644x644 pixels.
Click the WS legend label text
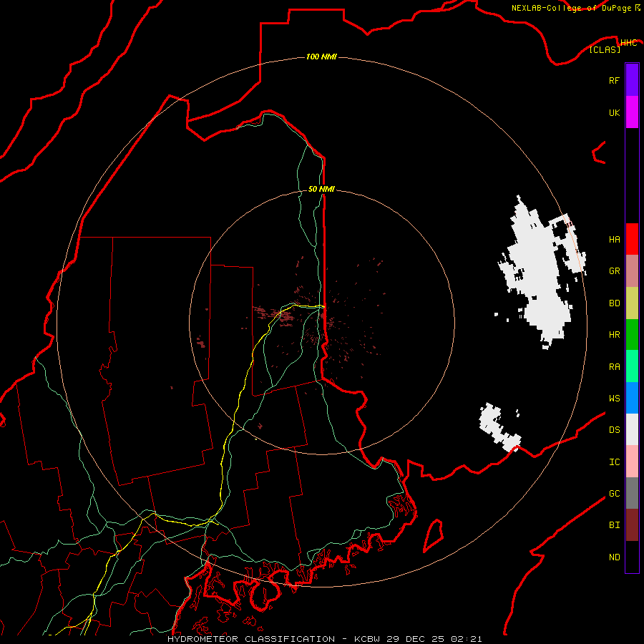click(x=614, y=399)
